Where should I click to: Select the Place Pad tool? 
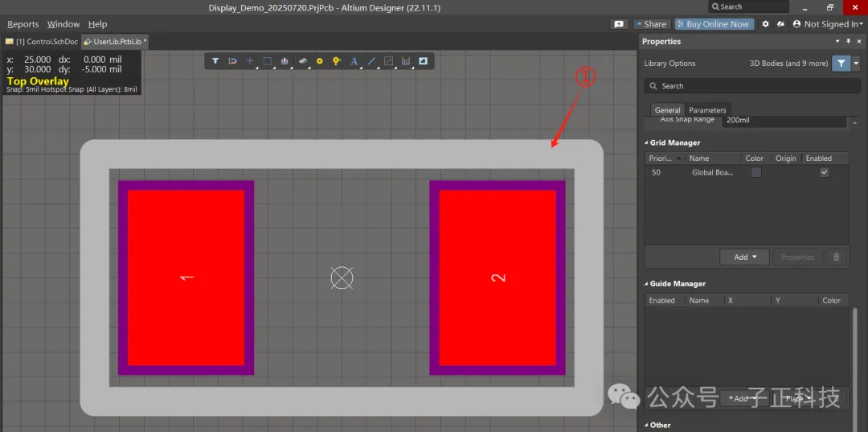(x=319, y=61)
